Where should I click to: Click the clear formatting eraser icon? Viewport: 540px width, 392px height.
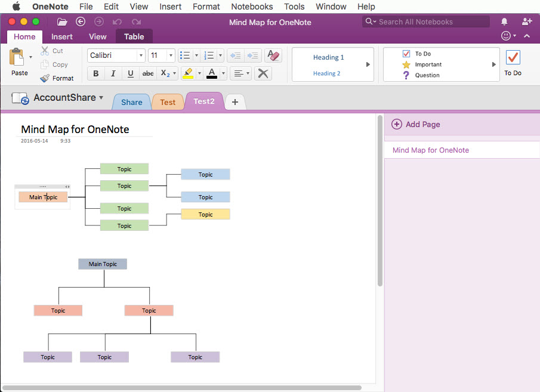(x=273, y=55)
